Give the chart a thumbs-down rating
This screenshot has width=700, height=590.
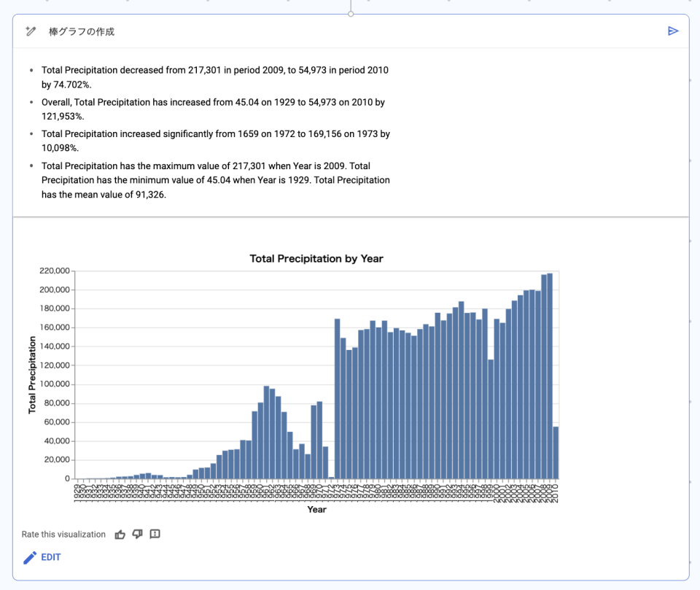[x=138, y=534]
